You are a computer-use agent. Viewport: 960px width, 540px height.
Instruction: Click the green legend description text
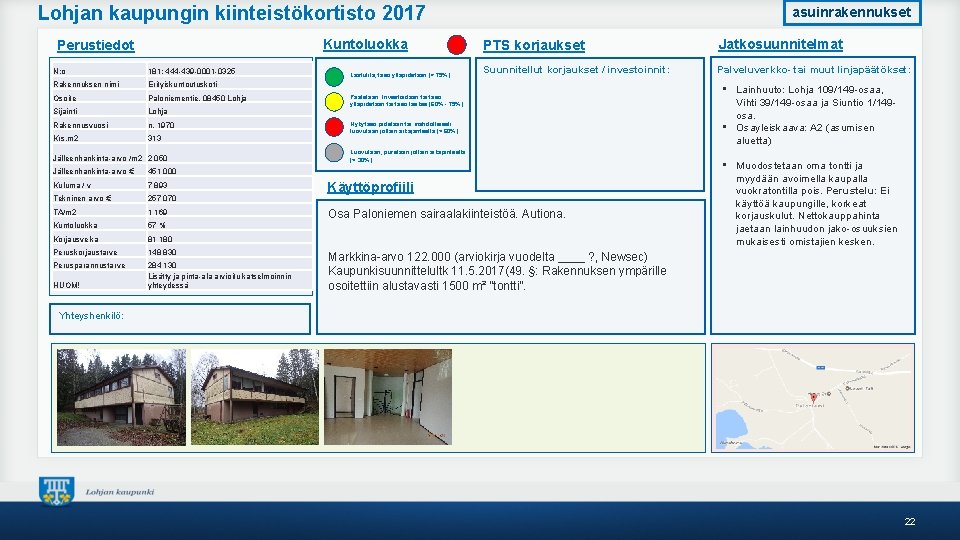[x=400, y=75]
